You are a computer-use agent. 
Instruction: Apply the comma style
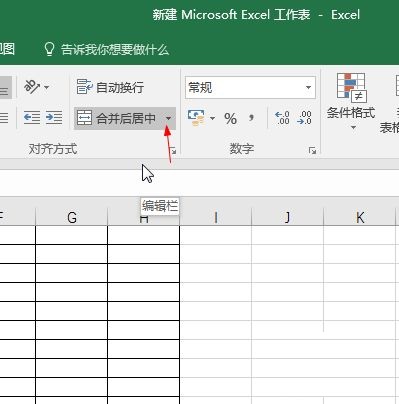251,118
